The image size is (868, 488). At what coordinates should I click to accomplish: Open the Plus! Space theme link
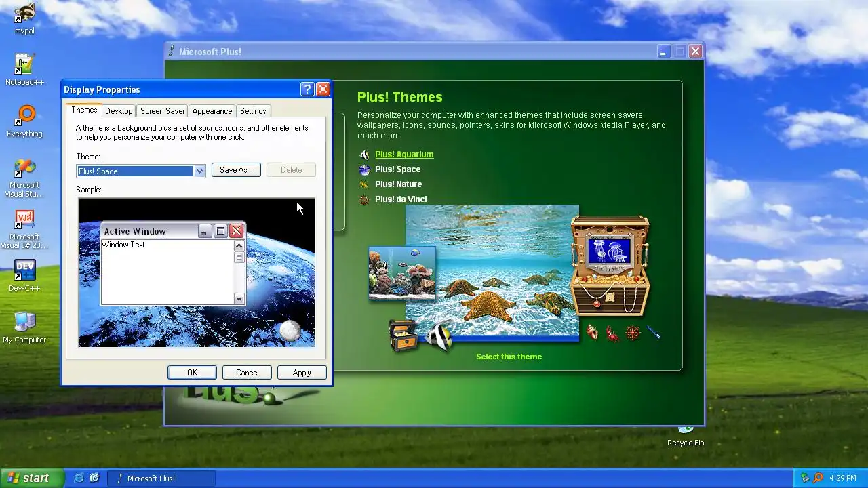coord(398,169)
